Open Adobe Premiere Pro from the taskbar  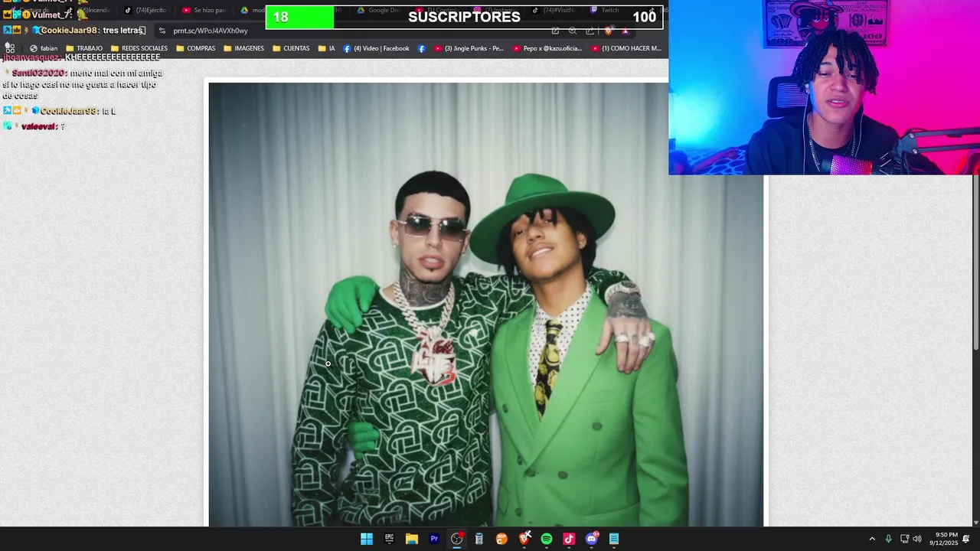434,539
